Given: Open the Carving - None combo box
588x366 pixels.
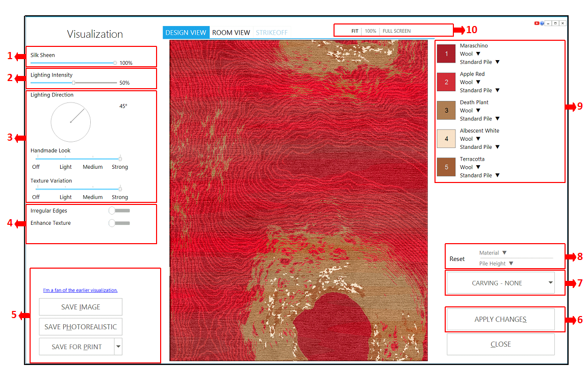Looking at the screenshot, I should pos(500,283).
